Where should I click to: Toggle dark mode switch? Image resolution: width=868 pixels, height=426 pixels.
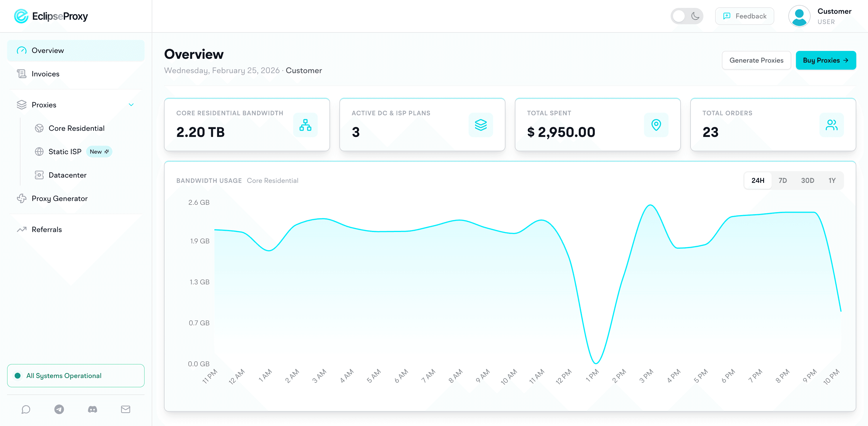point(687,16)
